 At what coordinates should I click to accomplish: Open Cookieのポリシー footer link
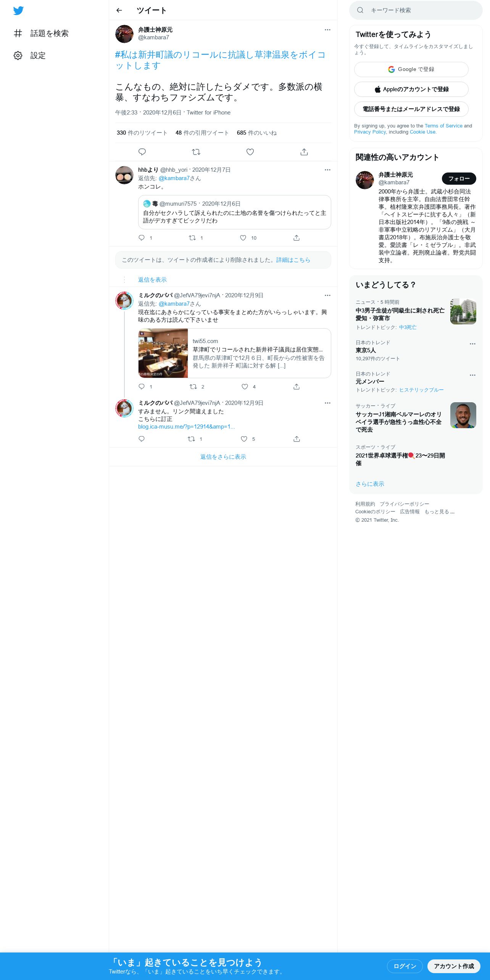coord(375,512)
